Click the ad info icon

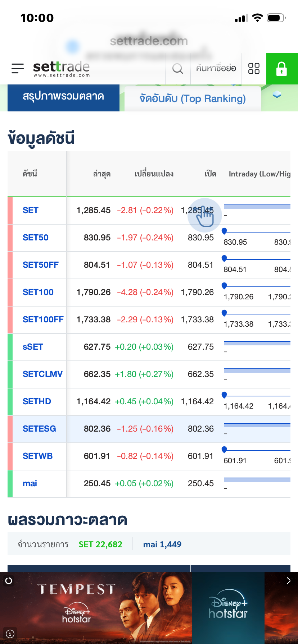pos(10,634)
